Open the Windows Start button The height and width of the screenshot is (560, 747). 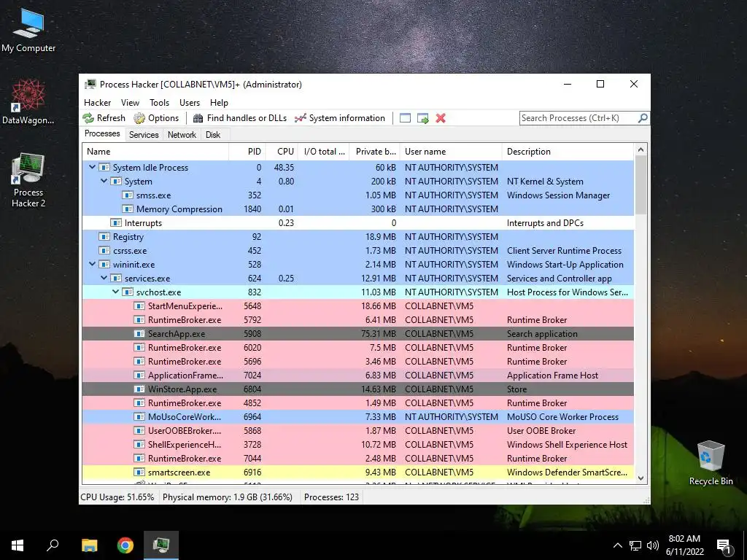(18, 545)
